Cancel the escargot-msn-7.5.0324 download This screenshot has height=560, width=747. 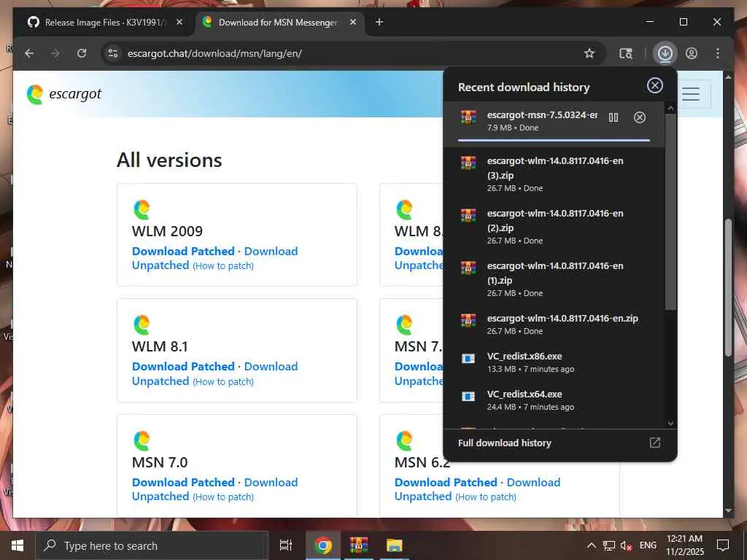[x=640, y=117]
